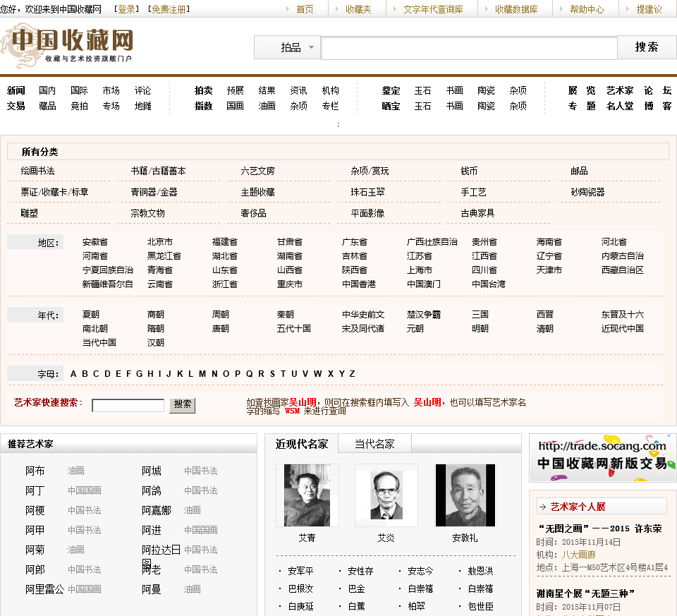The height and width of the screenshot is (616, 677).
Task: Switch to the 当代名家 tab
Action: point(374,444)
